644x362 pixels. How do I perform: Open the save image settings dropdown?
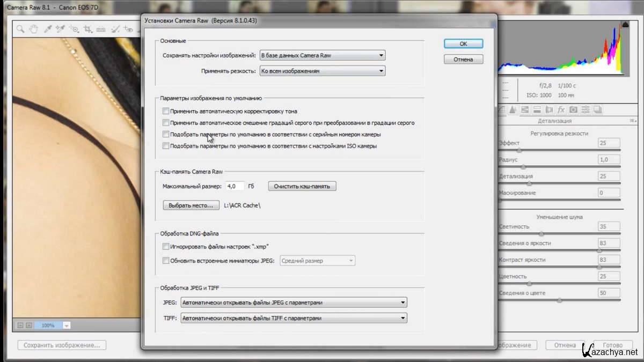click(322, 55)
